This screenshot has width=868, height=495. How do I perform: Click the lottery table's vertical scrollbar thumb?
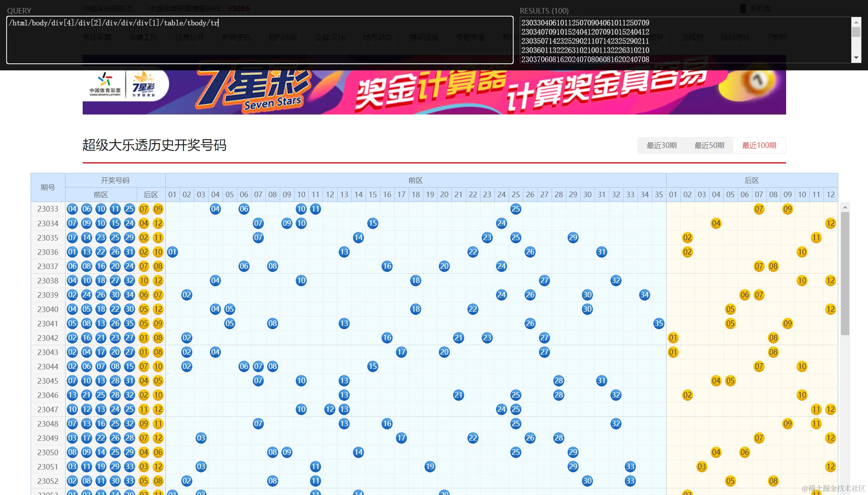click(x=845, y=274)
